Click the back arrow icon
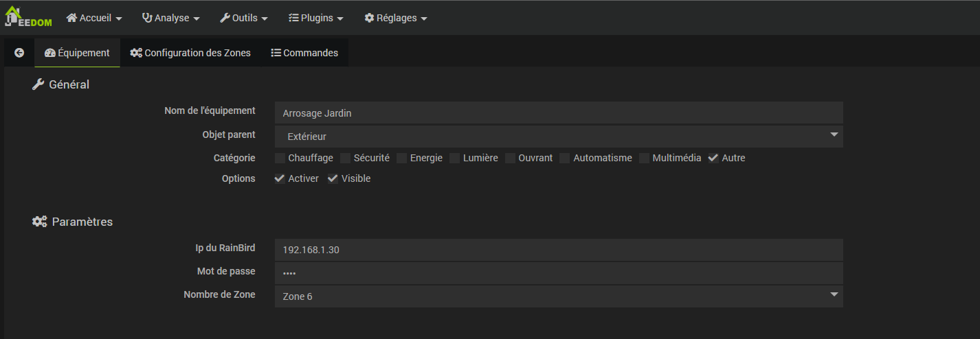Screen dimensions: 980x339 click(x=19, y=53)
